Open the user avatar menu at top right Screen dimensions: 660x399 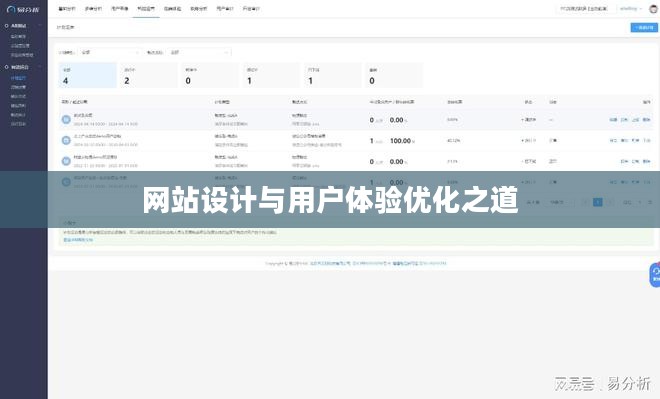(653, 9)
